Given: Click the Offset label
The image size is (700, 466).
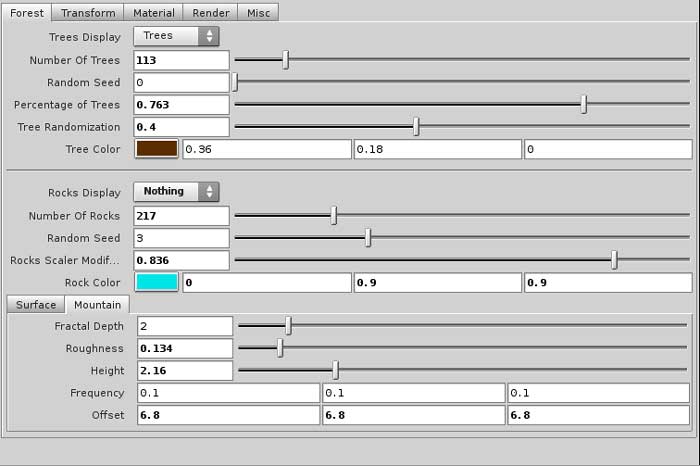Looking at the screenshot, I should coord(108,415).
